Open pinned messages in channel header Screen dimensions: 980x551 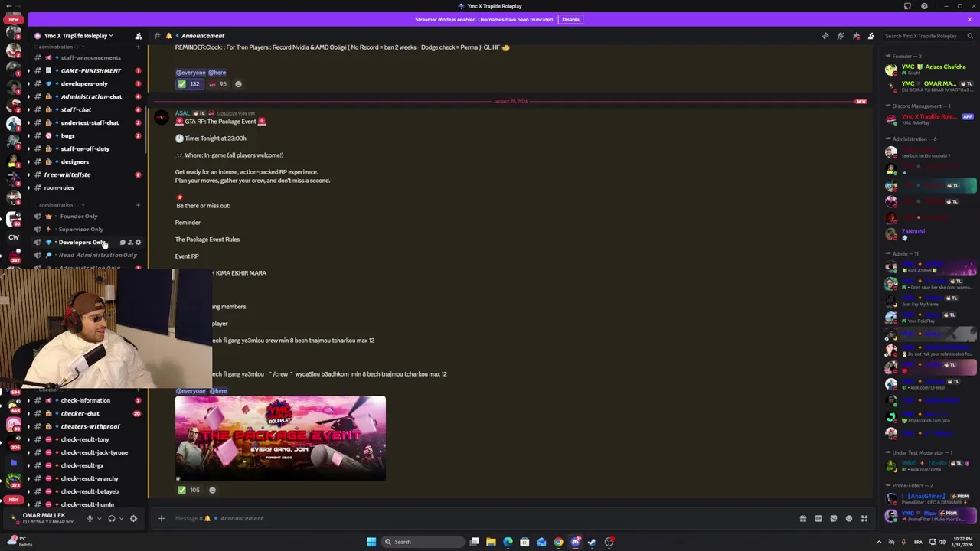pyautogui.click(x=856, y=36)
